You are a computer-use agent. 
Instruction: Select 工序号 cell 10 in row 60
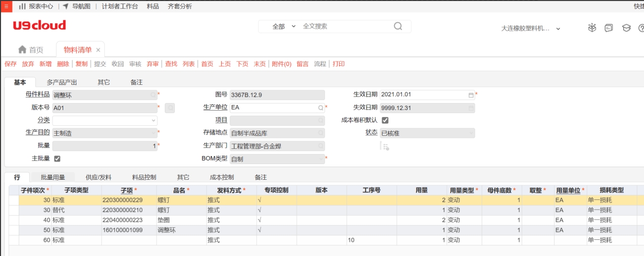pyautogui.click(x=372, y=240)
